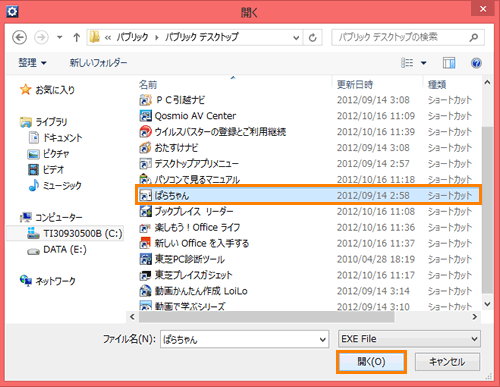
Task: Go back with the back arrow button
Action: [19, 37]
